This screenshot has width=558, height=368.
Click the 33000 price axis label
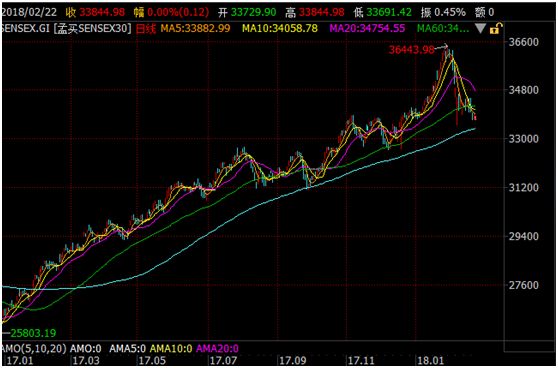coord(524,139)
